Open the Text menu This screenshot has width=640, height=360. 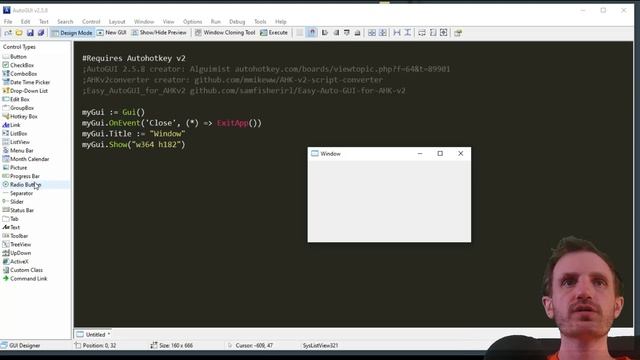click(44, 22)
